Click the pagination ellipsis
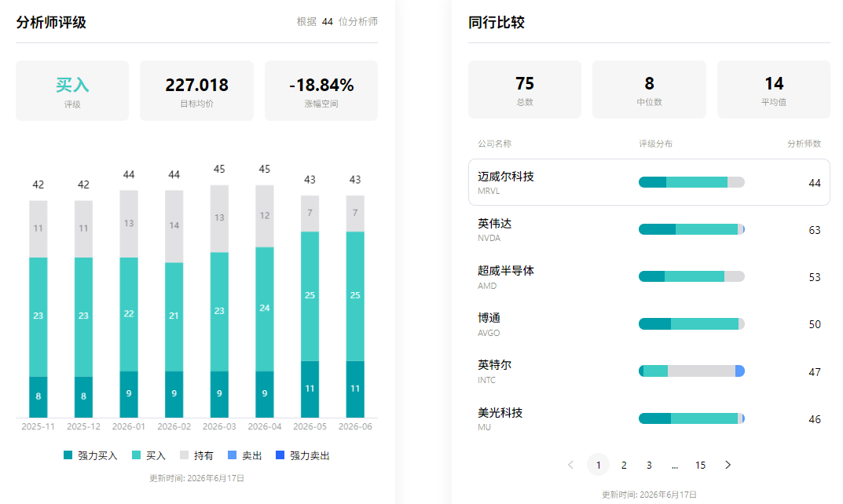 click(x=675, y=465)
